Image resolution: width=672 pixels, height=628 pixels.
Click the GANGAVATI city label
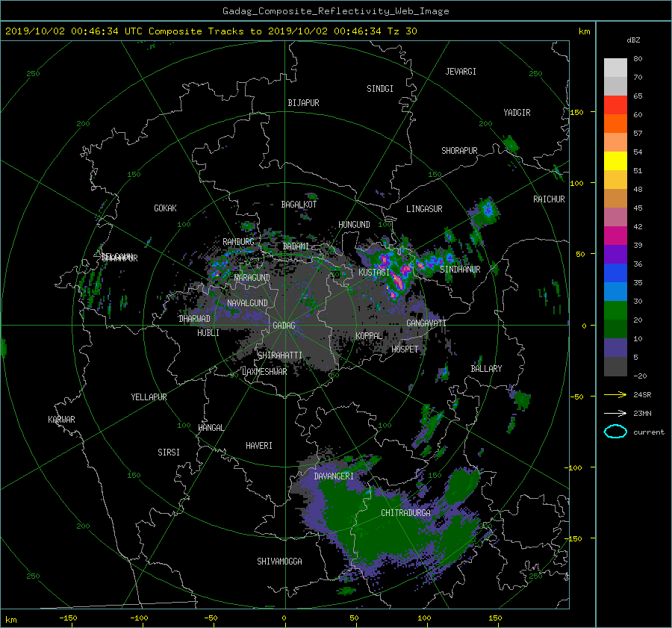pyautogui.click(x=426, y=323)
